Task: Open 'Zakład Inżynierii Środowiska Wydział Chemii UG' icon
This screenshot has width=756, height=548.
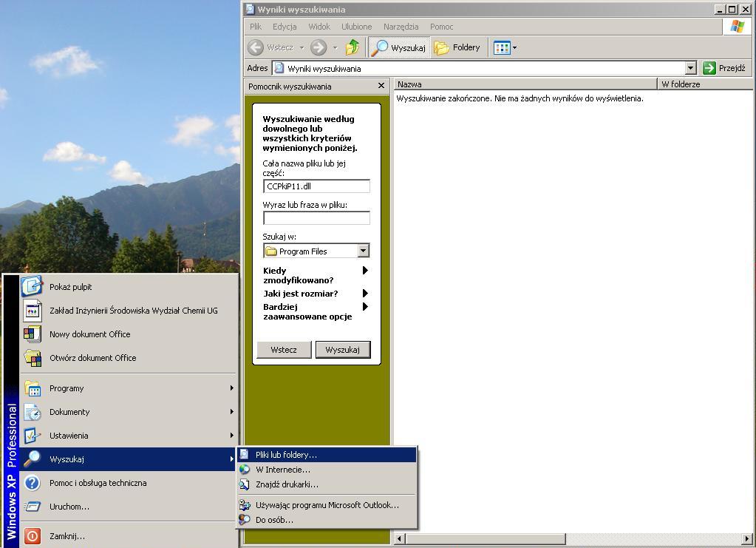Action: click(x=33, y=311)
